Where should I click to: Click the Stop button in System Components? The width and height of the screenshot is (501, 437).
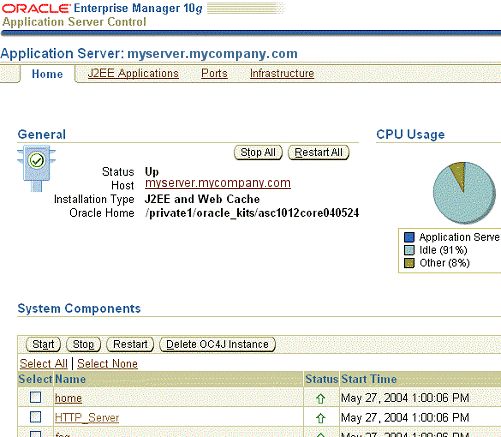83,344
